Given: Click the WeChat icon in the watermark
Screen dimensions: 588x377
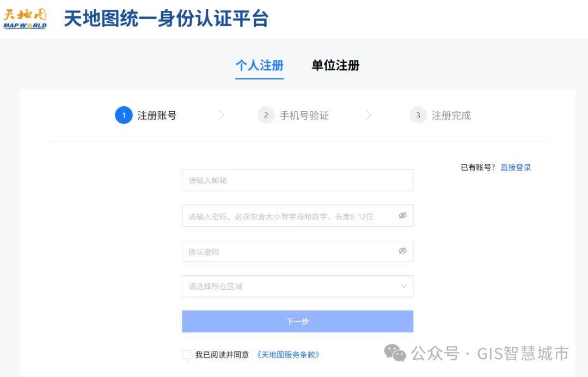Looking at the screenshot, I should (395, 353).
